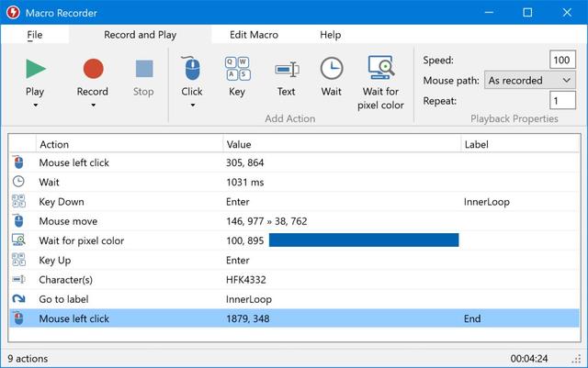Click the blue Stop square icon

tap(144, 69)
